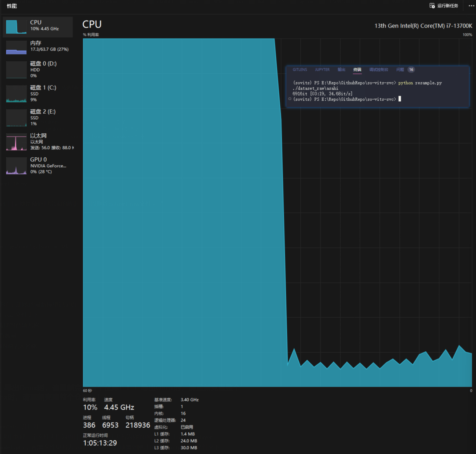Click the 'python resample.py' command text
The image size is (476, 454).
[x=420, y=83]
